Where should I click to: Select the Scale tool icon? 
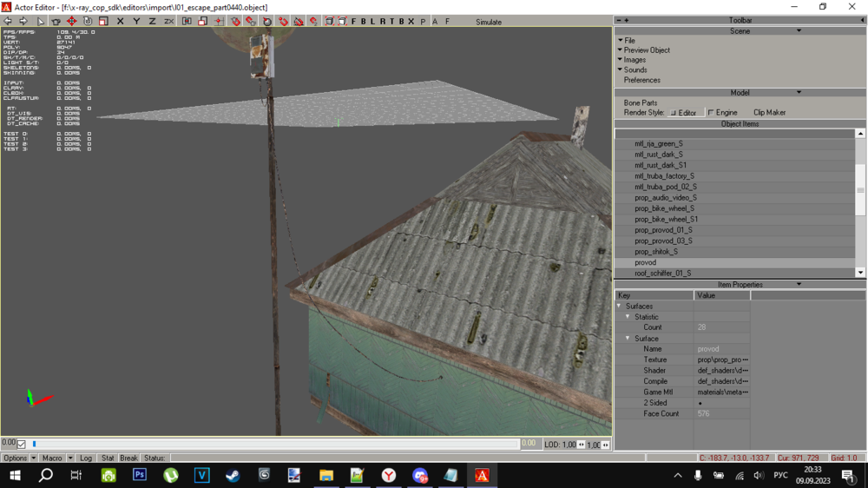pyautogui.click(x=103, y=22)
